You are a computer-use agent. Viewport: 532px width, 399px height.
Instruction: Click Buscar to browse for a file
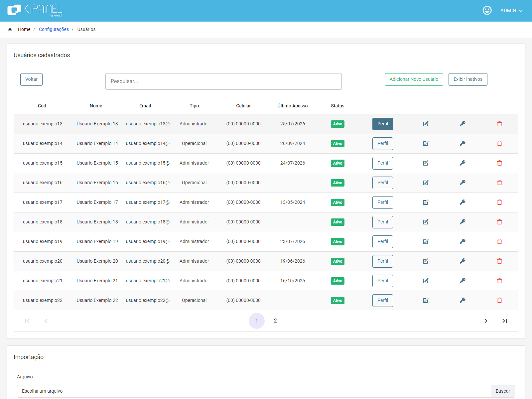pyautogui.click(x=503, y=391)
